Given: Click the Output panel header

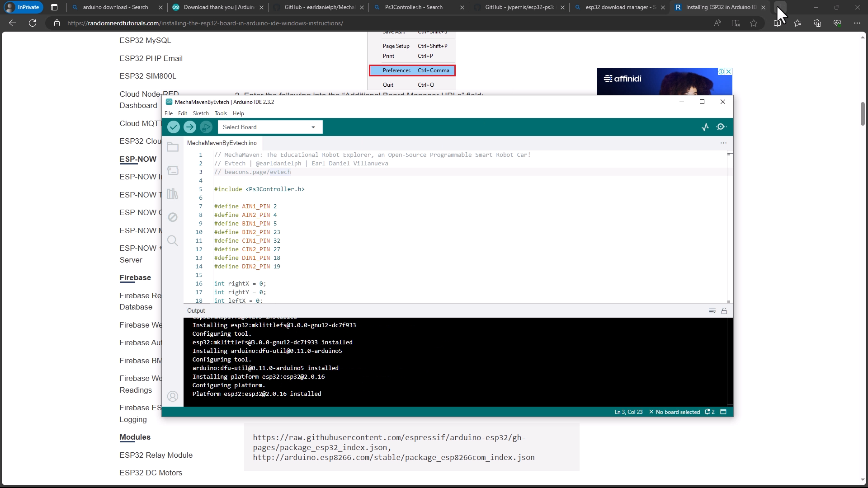Looking at the screenshot, I should click(x=196, y=311).
